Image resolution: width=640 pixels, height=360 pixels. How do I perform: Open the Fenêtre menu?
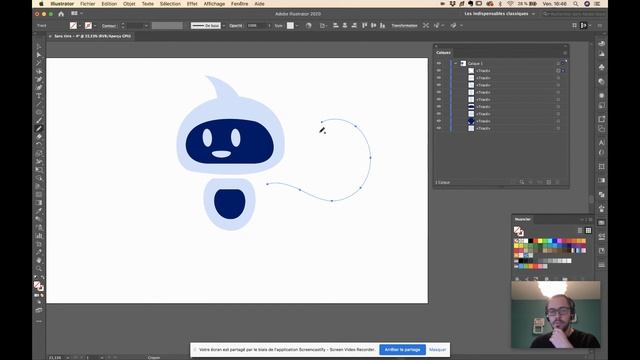pos(240,4)
